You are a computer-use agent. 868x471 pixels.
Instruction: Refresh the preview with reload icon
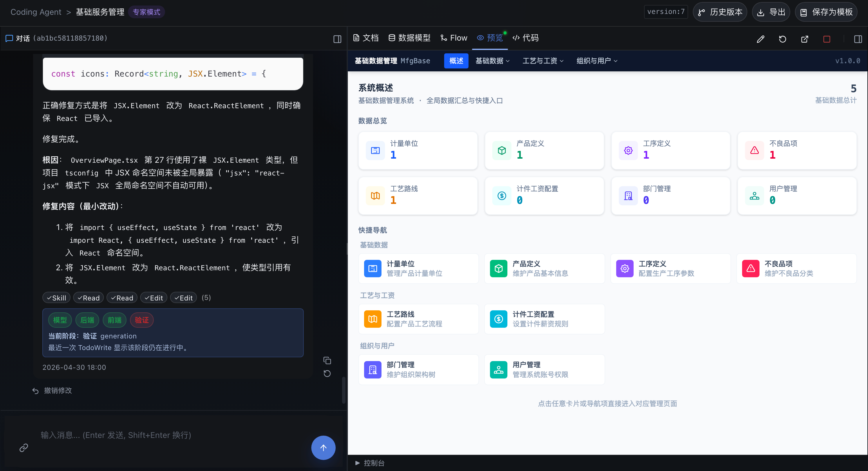tap(782, 39)
